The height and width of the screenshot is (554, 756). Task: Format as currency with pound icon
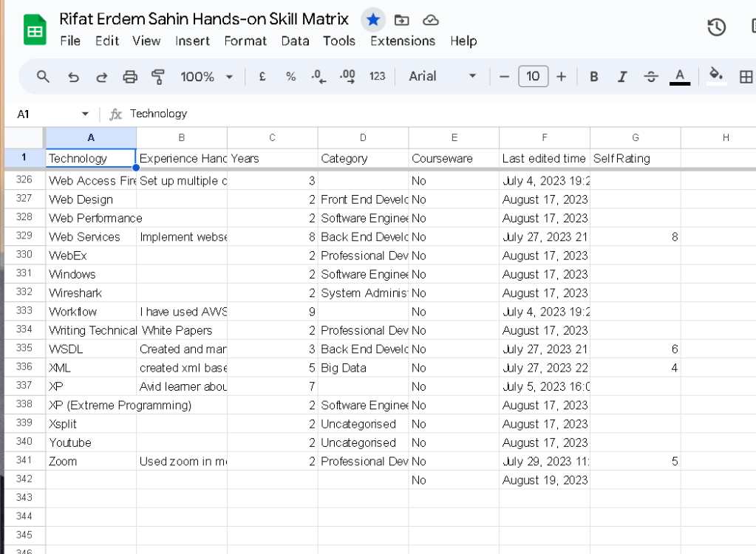[262, 76]
